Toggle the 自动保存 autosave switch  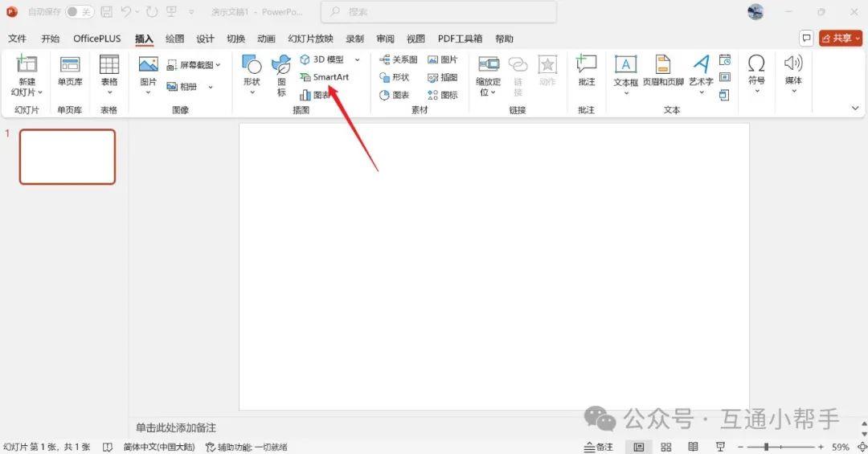coord(79,12)
